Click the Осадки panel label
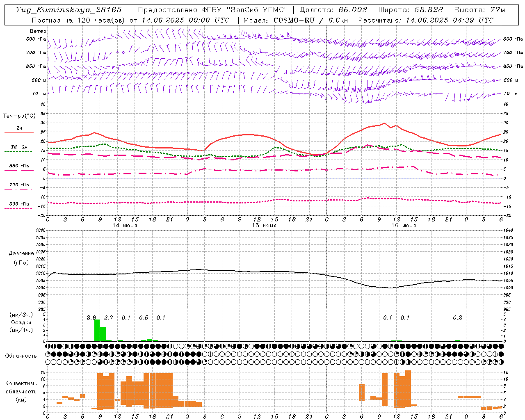The height and width of the screenshot is (420, 525). (x=21, y=322)
